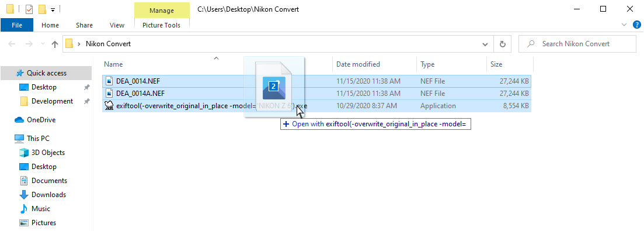644x231 pixels.
Task: Expand the breadcrumb arrow before Nikon Convert
Action: pyautogui.click(x=79, y=44)
